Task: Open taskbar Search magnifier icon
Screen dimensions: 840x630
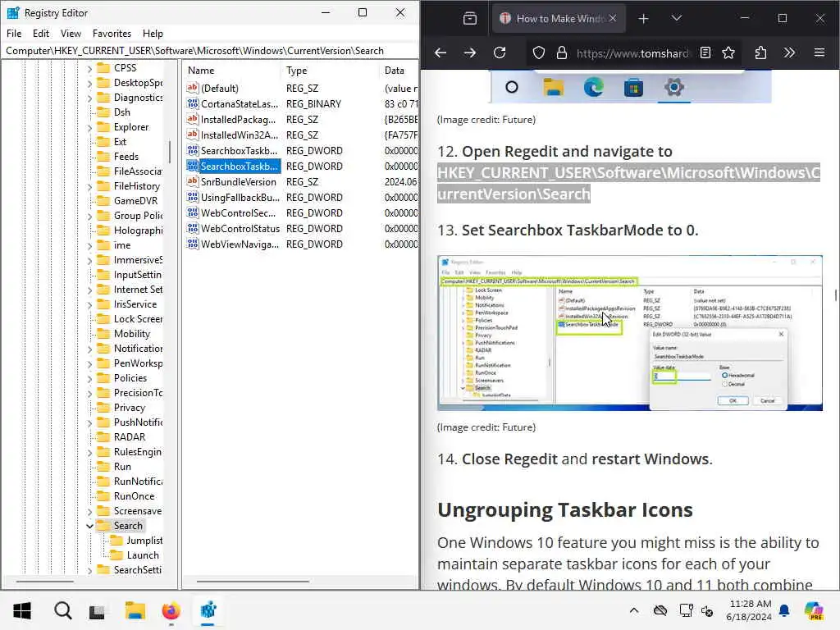Action: 62,610
